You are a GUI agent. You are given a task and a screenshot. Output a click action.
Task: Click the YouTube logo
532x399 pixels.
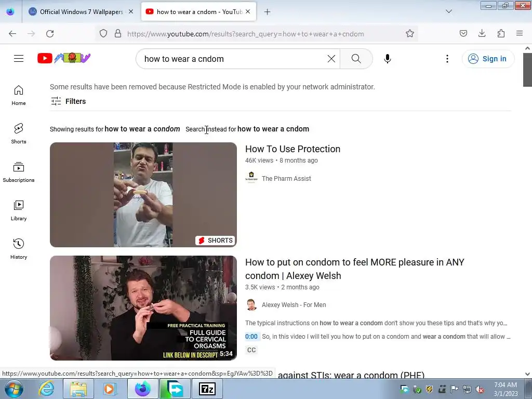[x=64, y=58]
